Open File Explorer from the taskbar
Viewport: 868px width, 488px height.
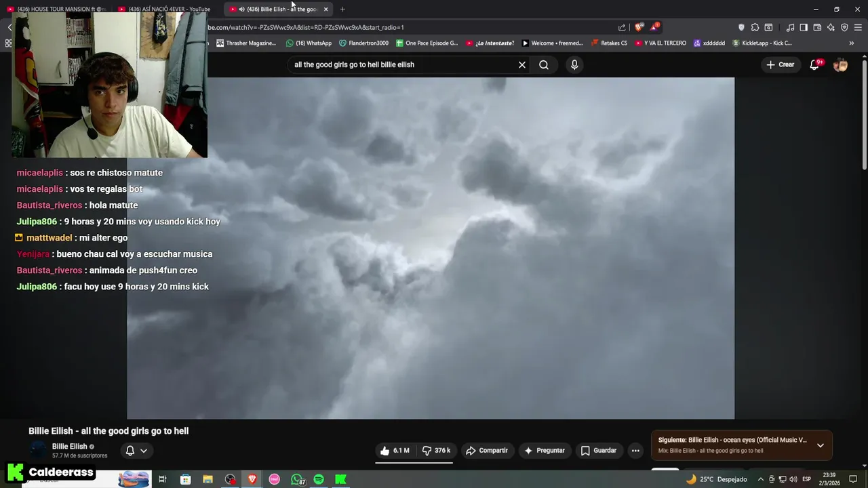coord(208,479)
